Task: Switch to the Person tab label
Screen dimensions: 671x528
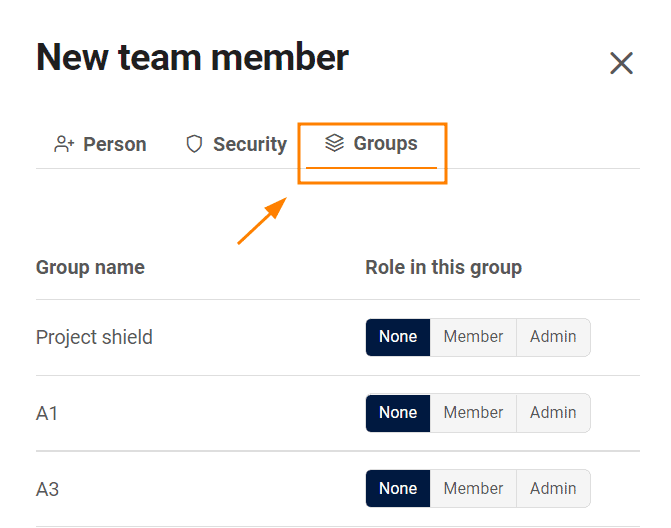Action: click(x=114, y=145)
